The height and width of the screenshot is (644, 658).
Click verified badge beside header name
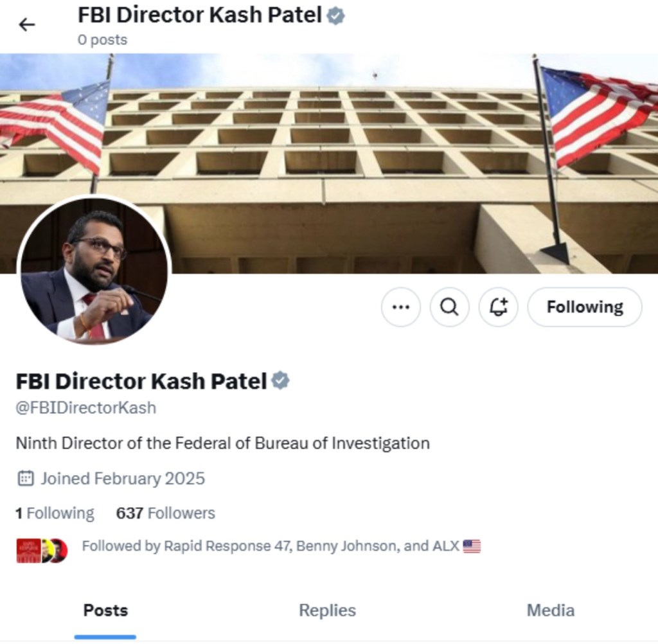point(335,16)
